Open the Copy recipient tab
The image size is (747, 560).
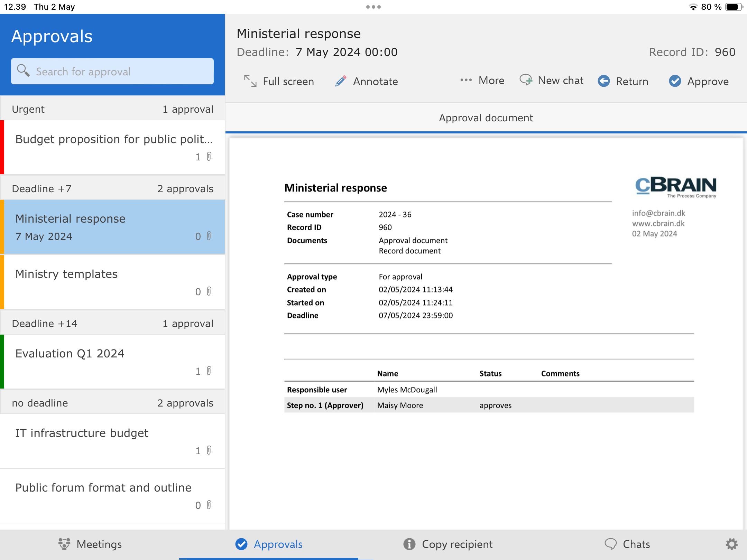click(x=448, y=544)
